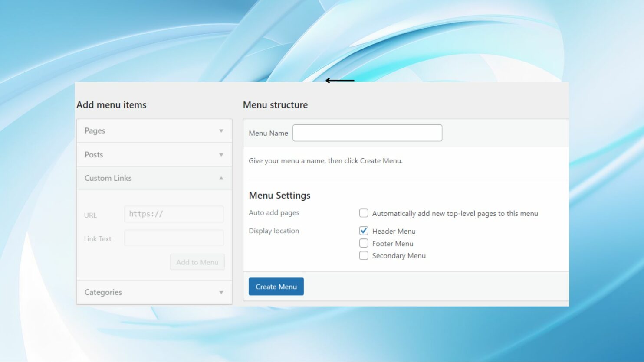This screenshot has width=644, height=362.
Task: Click the Pages dropdown arrow
Action: click(x=222, y=130)
